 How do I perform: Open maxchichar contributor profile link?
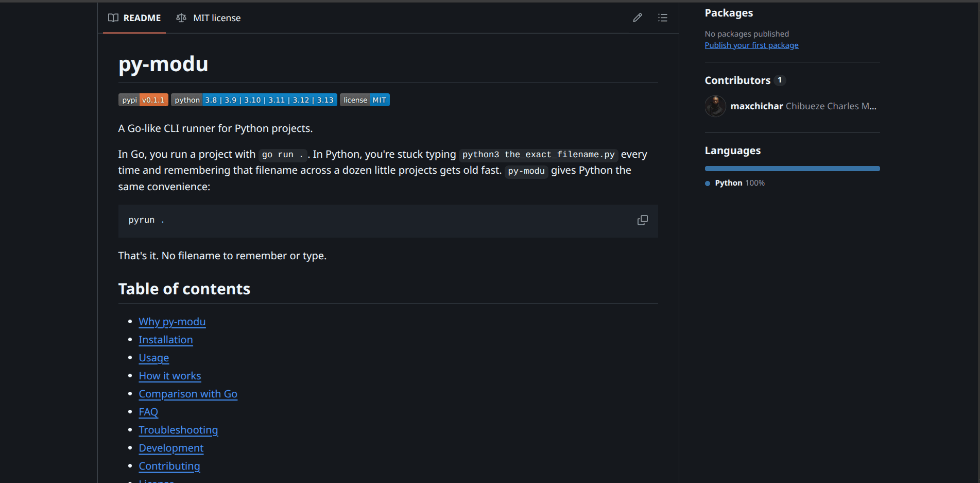point(757,106)
